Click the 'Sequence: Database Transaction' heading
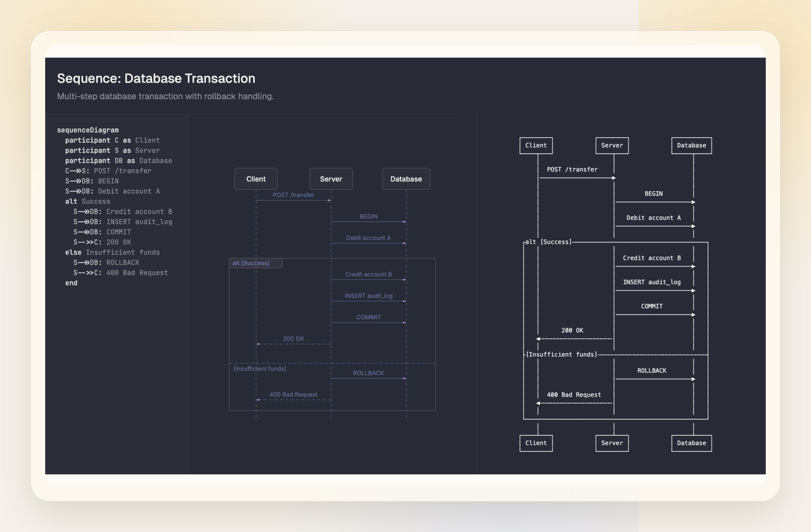The image size is (811, 532). point(156,79)
